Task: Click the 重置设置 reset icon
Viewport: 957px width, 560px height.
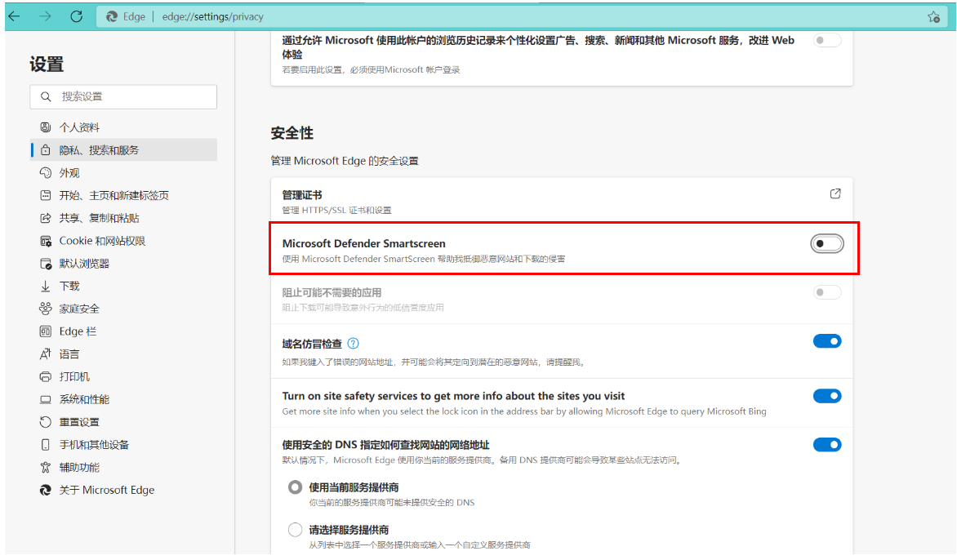Action: pyautogui.click(x=45, y=421)
